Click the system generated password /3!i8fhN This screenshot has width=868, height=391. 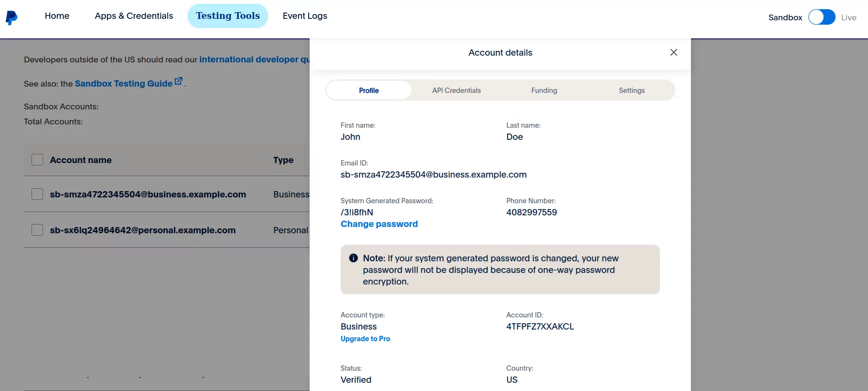(357, 212)
